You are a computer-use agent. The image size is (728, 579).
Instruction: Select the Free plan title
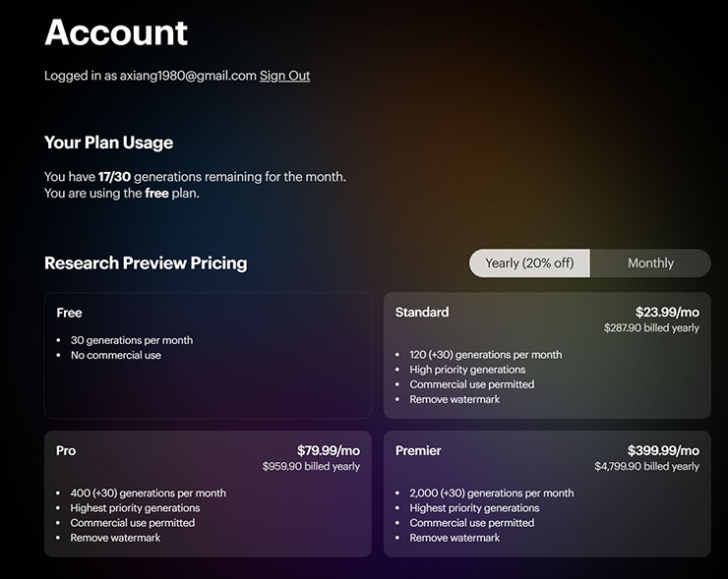[70, 313]
